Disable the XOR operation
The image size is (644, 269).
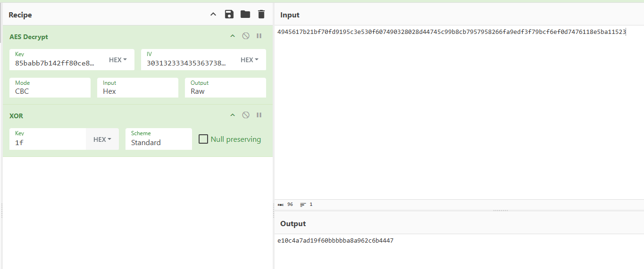tap(246, 115)
